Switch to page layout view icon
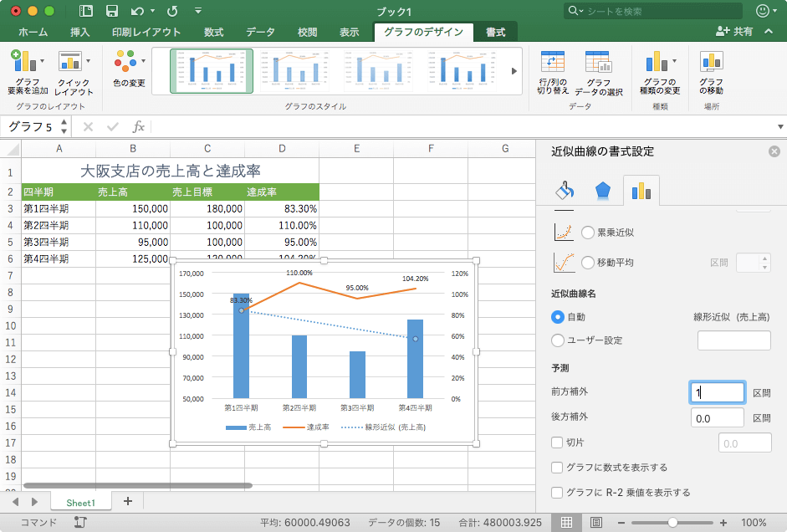This screenshot has width=787, height=532. coord(595,523)
